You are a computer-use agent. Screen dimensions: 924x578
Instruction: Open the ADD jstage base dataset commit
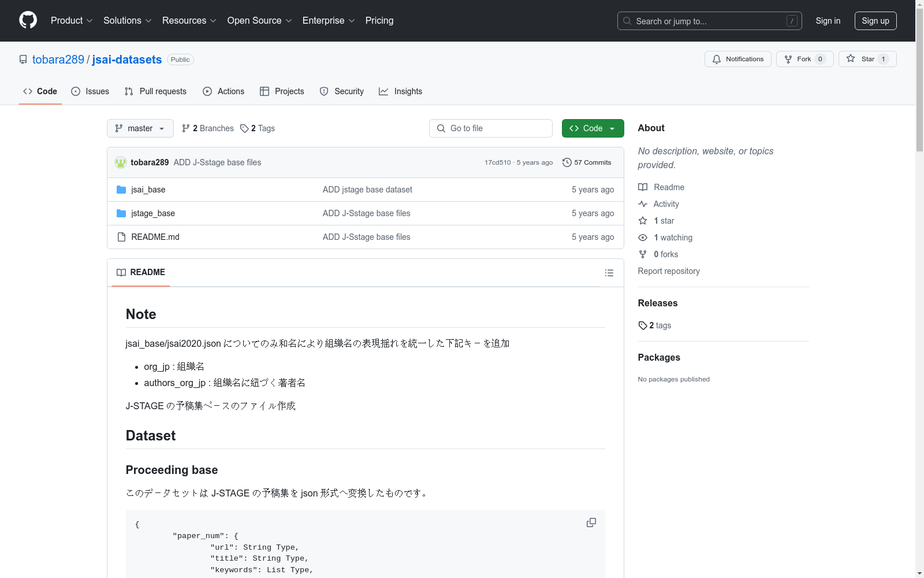pyautogui.click(x=367, y=190)
